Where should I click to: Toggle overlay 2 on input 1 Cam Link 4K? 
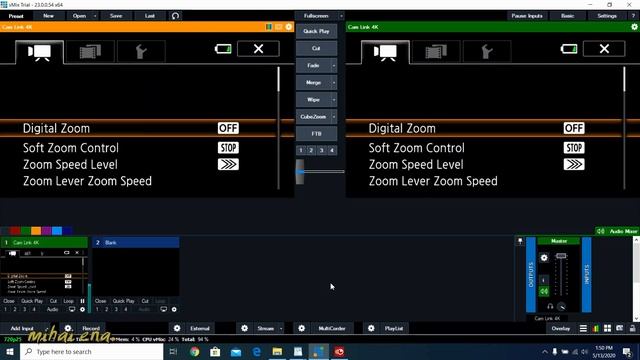[x=15, y=309]
